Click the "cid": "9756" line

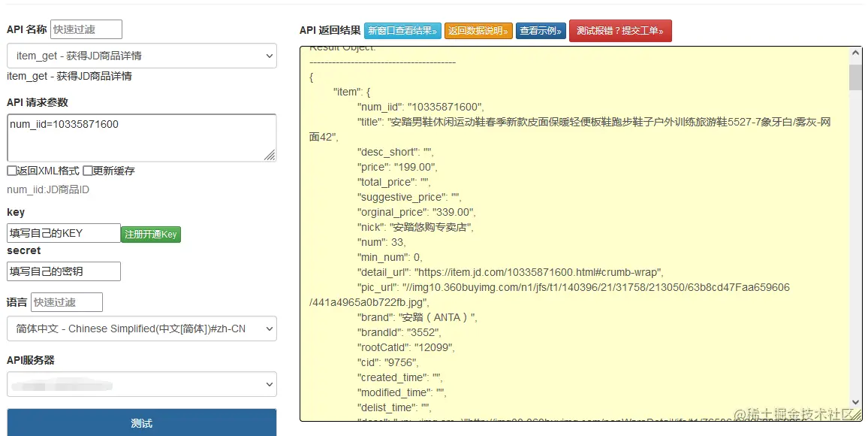(388, 362)
